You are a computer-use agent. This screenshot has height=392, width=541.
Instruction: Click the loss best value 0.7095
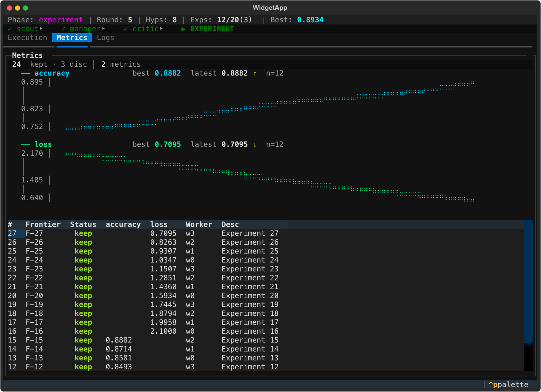(168, 144)
